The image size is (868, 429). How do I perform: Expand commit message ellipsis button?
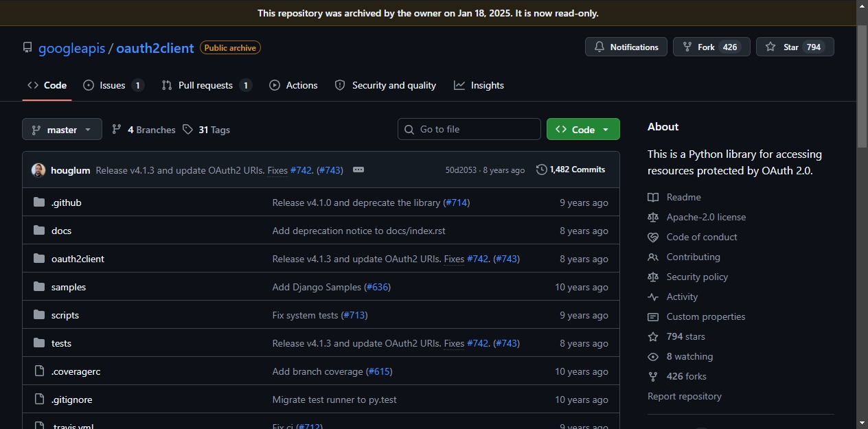pos(358,170)
